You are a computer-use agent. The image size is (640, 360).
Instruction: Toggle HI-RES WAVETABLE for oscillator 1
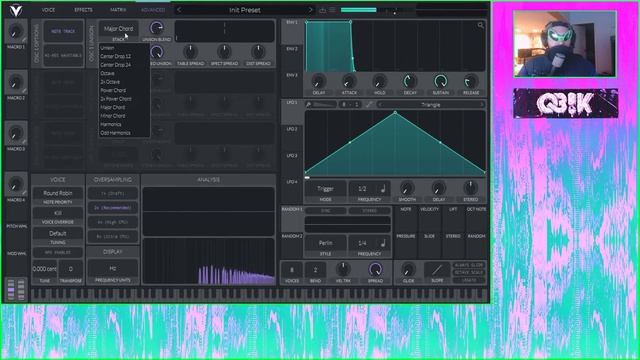click(x=63, y=56)
